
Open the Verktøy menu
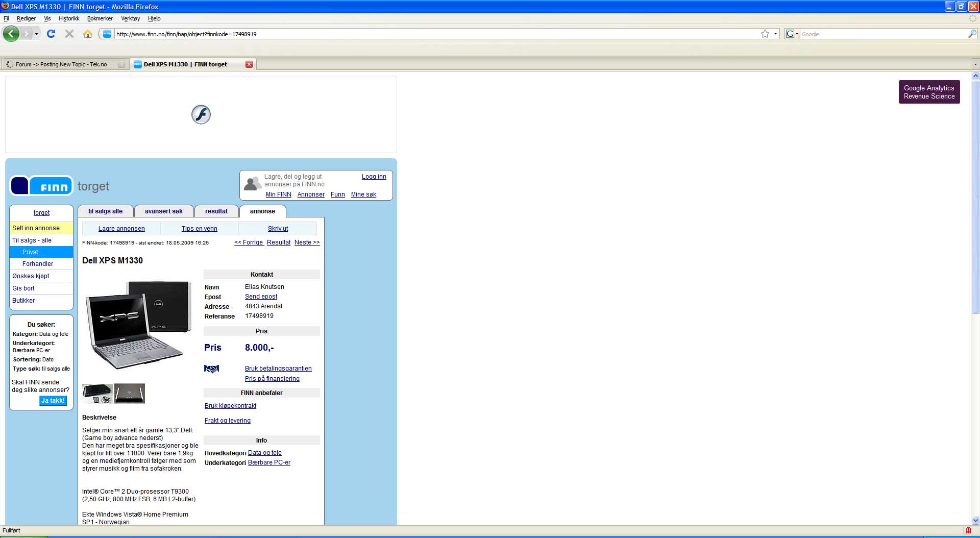tap(131, 18)
